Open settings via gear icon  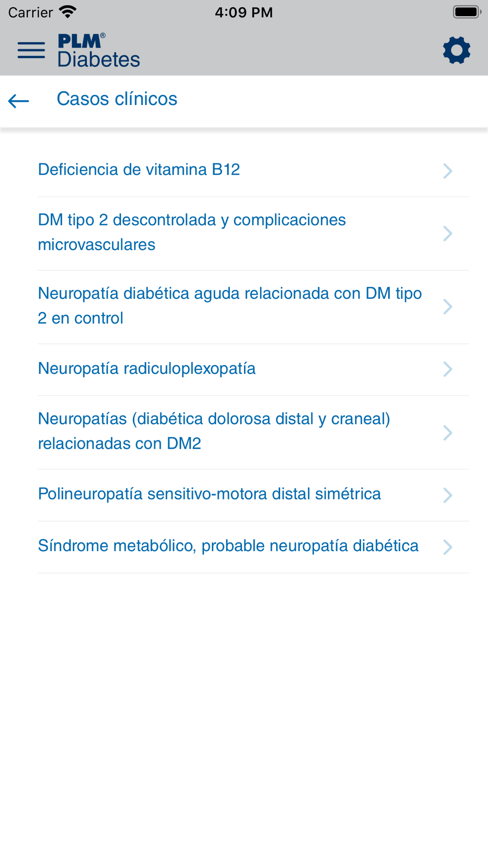pyautogui.click(x=457, y=50)
